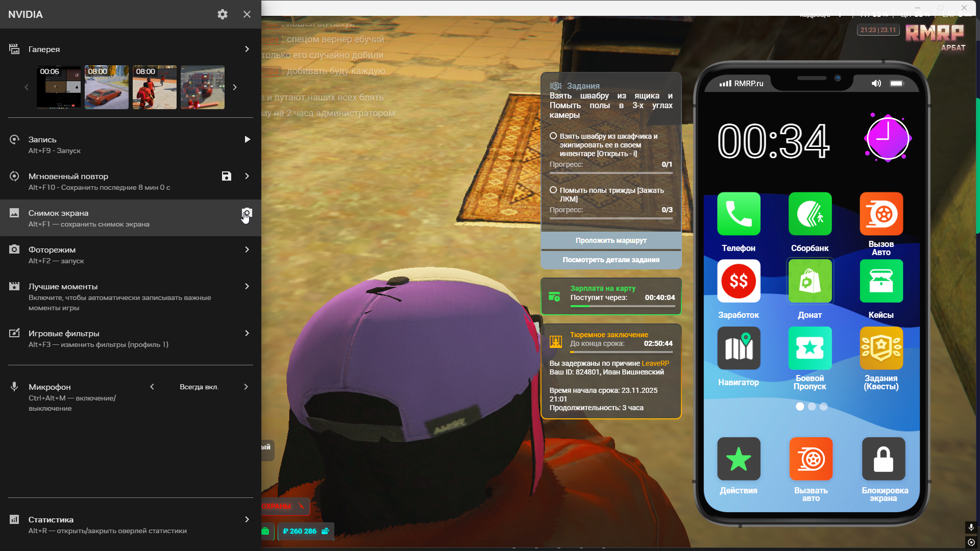Launch the Боевой Пропуск app
980x551 pixels.
(x=810, y=348)
